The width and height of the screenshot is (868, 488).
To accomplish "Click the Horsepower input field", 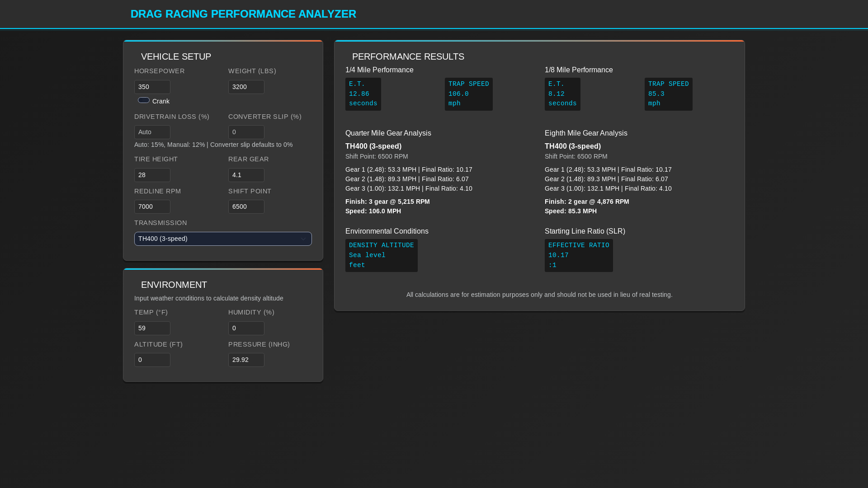I will [152, 87].
